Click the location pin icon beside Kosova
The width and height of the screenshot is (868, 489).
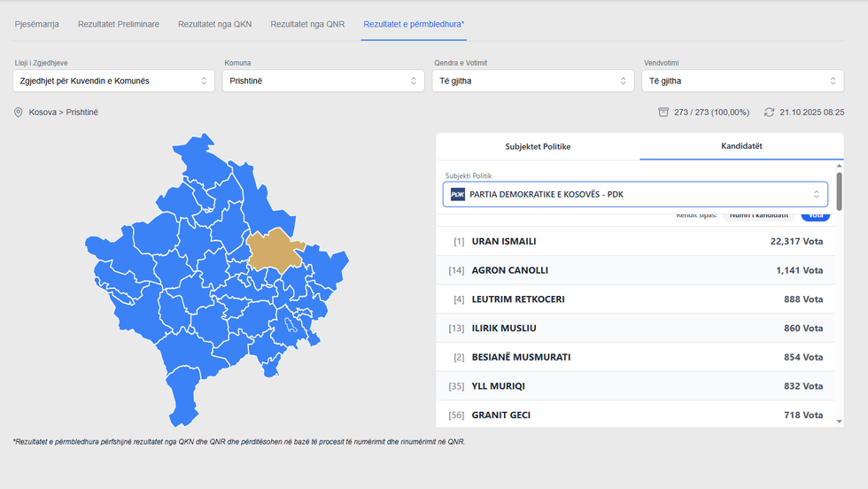coord(18,113)
